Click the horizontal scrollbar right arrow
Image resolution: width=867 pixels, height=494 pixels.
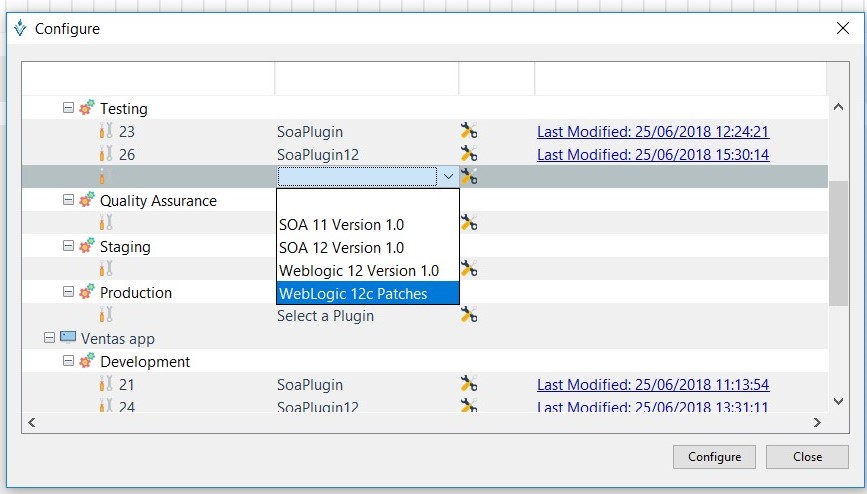click(x=817, y=423)
